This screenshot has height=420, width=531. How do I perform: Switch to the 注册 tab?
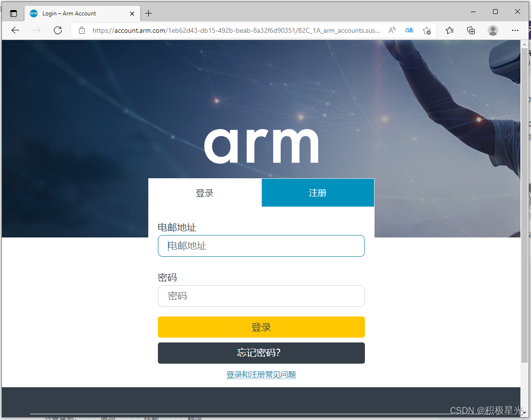(318, 193)
